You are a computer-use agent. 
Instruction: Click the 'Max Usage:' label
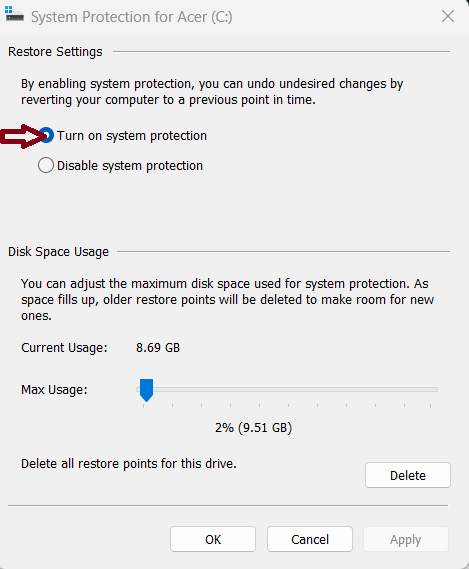(x=54, y=390)
